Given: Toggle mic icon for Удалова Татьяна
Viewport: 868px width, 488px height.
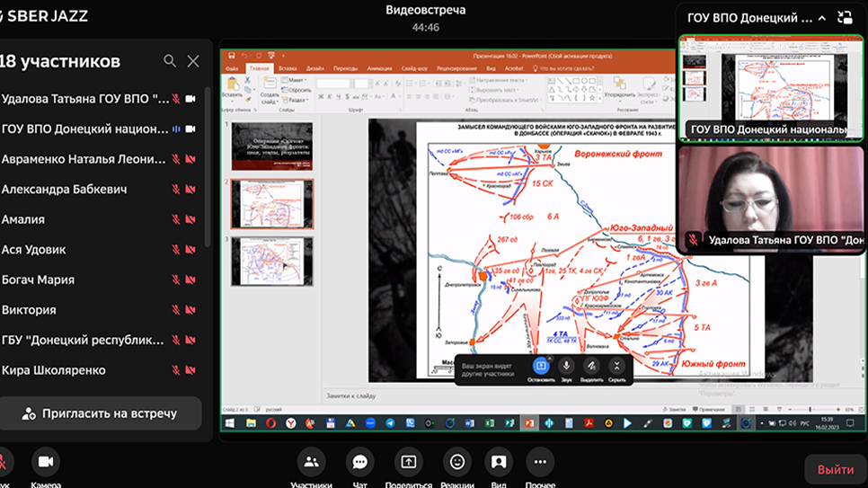Looking at the screenshot, I should [x=176, y=99].
